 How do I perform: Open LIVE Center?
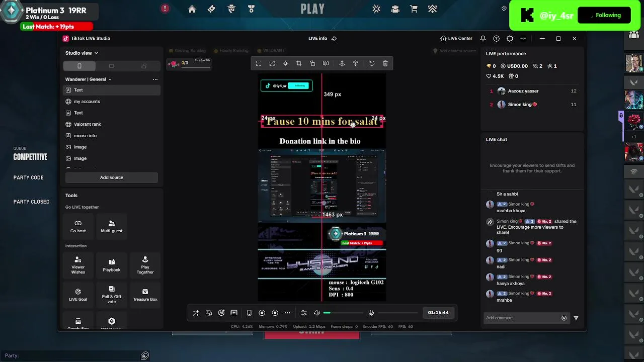tap(456, 38)
